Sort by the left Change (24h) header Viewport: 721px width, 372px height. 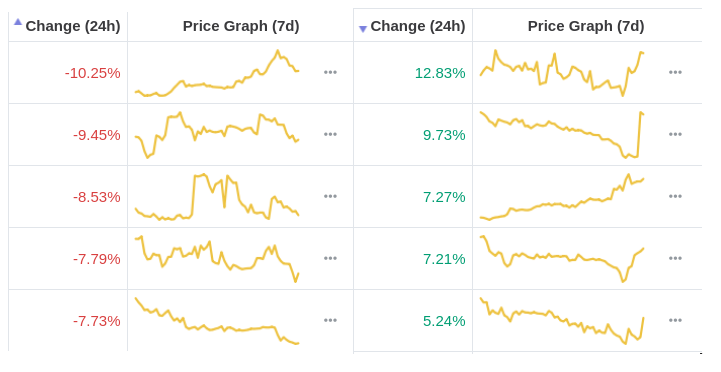[73, 26]
